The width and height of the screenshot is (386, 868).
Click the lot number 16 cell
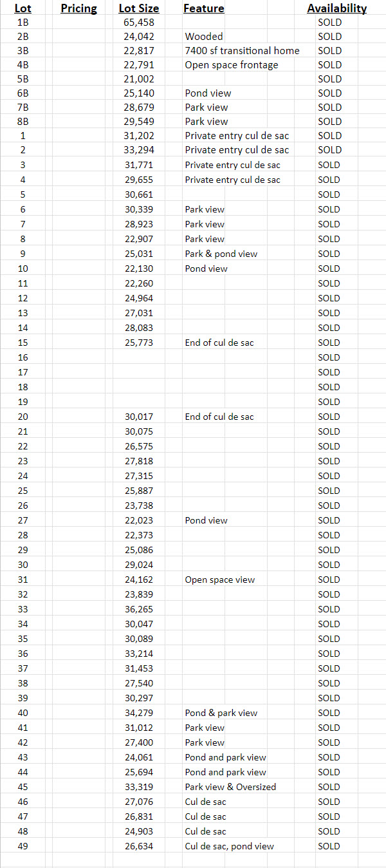[23, 357]
